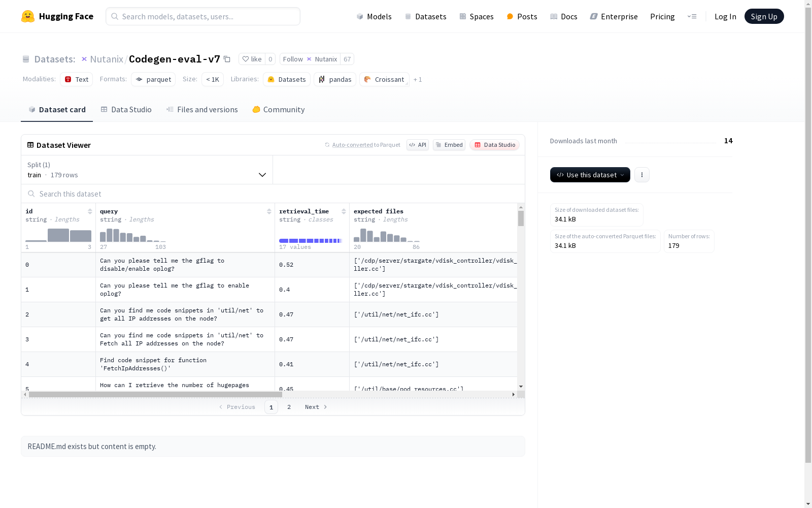Click the retrieval time cell 0.4
The height and width of the screenshot is (508, 812).
312,290
